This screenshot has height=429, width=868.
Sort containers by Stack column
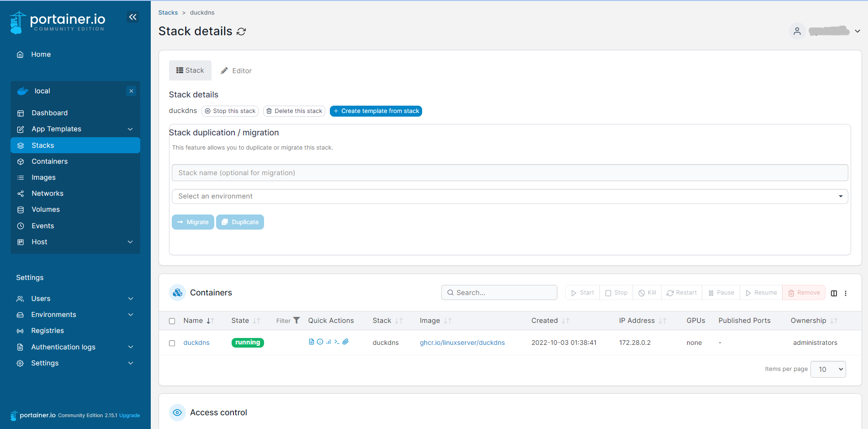pyautogui.click(x=387, y=321)
